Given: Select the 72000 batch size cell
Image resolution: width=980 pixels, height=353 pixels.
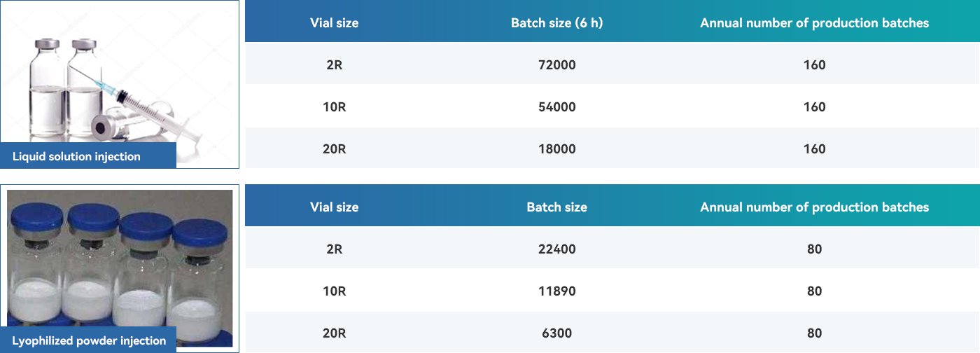Looking at the screenshot, I should [556, 64].
